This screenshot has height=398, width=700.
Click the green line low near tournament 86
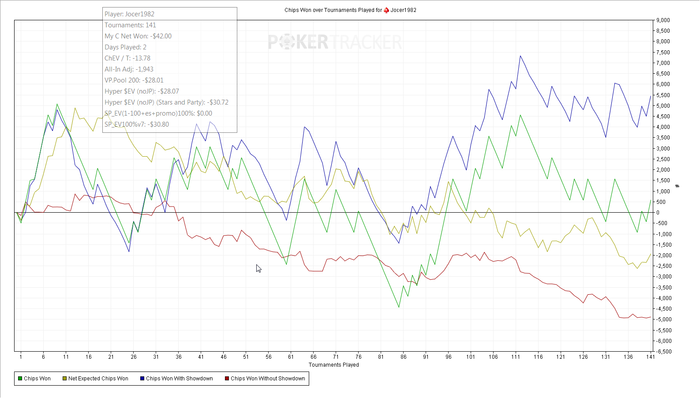coord(399,307)
